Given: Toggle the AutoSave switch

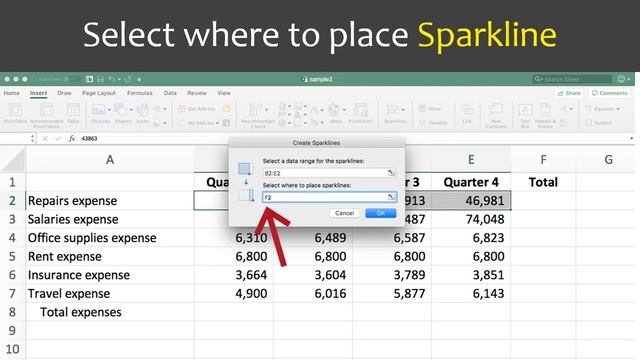Looking at the screenshot, I should [x=71, y=79].
